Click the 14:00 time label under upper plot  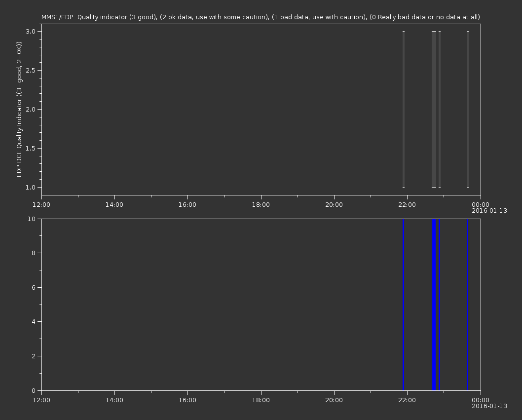pyautogui.click(x=114, y=204)
